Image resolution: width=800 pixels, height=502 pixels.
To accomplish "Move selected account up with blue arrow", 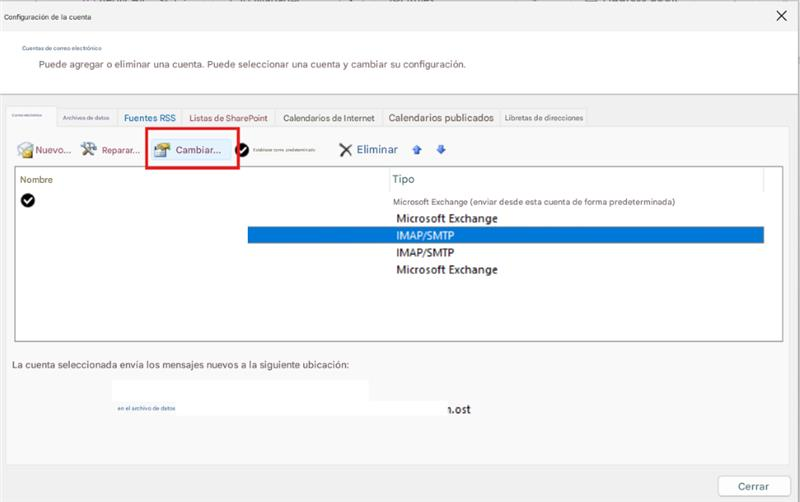I will click(x=417, y=149).
